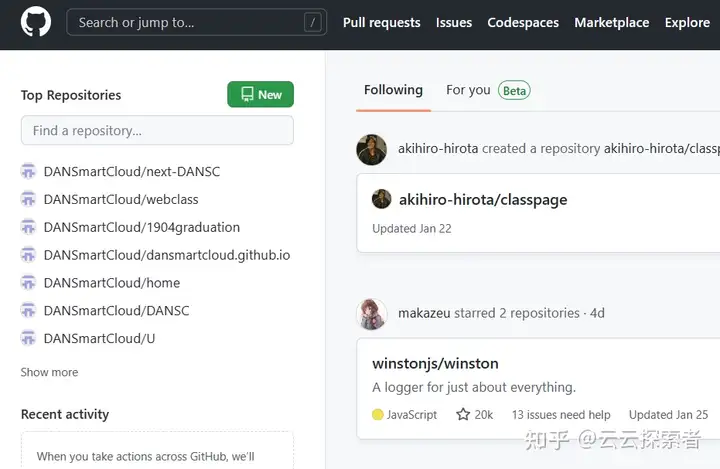Image resolution: width=720 pixels, height=469 pixels.
Task: Open the winstonjs/winston repository link
Action: pyautogui.click(x=435, y=363)
